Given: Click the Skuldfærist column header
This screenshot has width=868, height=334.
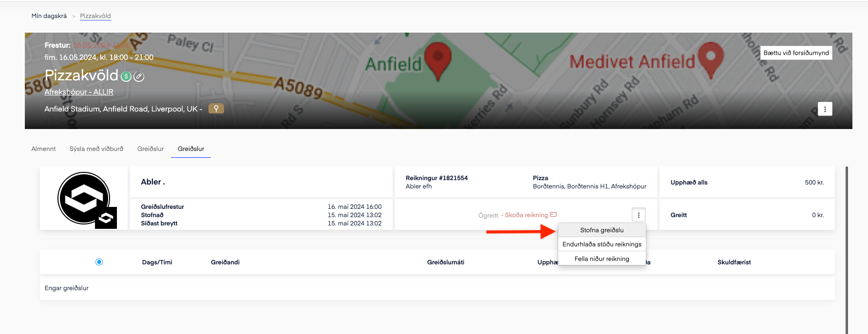Looking at the screenshot, I should coord(734,262).
